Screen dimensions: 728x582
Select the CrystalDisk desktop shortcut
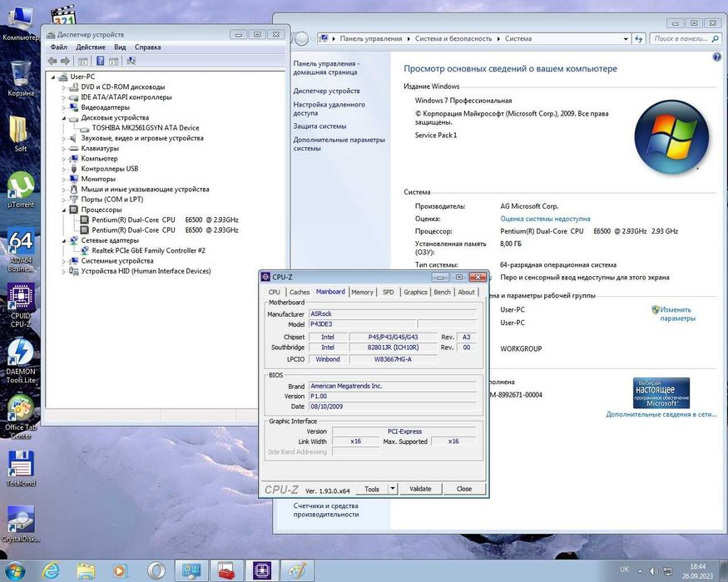pos(21,524)
